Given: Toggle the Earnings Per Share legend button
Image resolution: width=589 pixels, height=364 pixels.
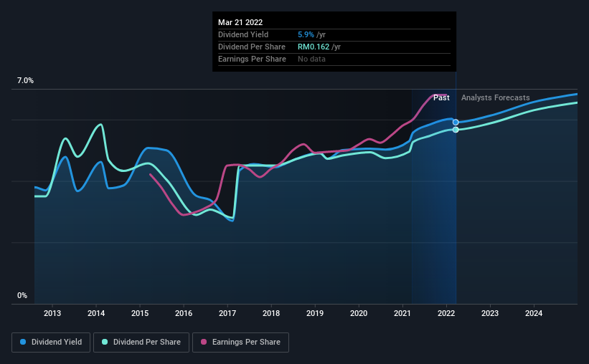Looking at the screenshot, I should click(x=240, y=343).
